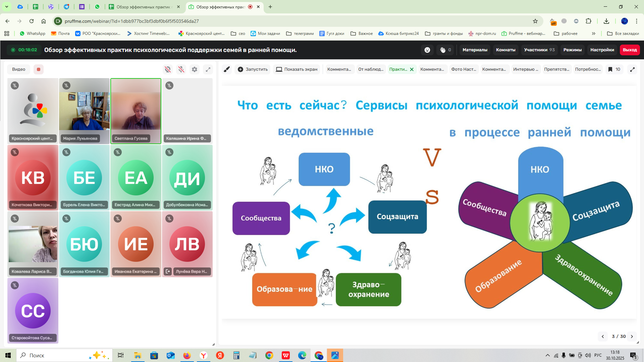Expand hidden bookmarks with the chevron
The width and height of the screenshot is (644, 362).
[594, 34]
